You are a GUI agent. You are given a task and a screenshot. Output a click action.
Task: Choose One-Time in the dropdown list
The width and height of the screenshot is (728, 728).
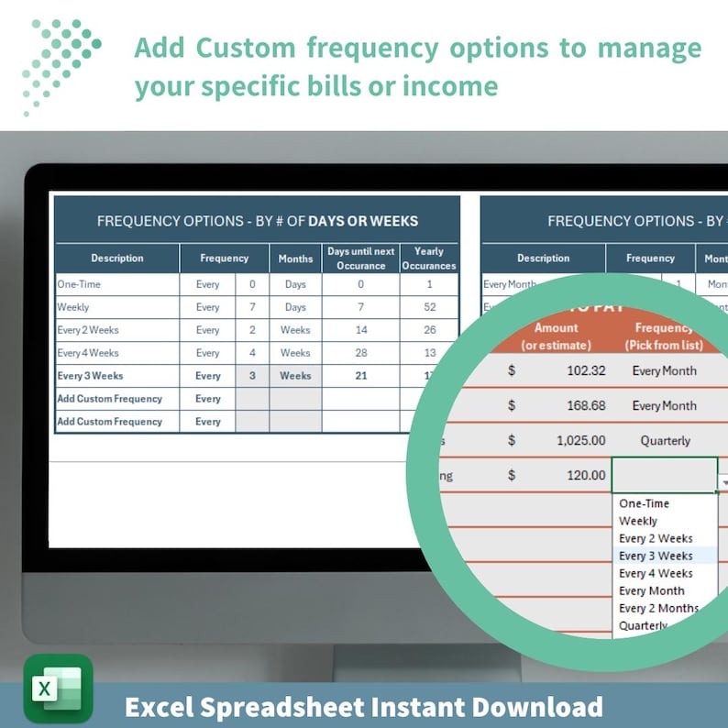click(644, 503)
